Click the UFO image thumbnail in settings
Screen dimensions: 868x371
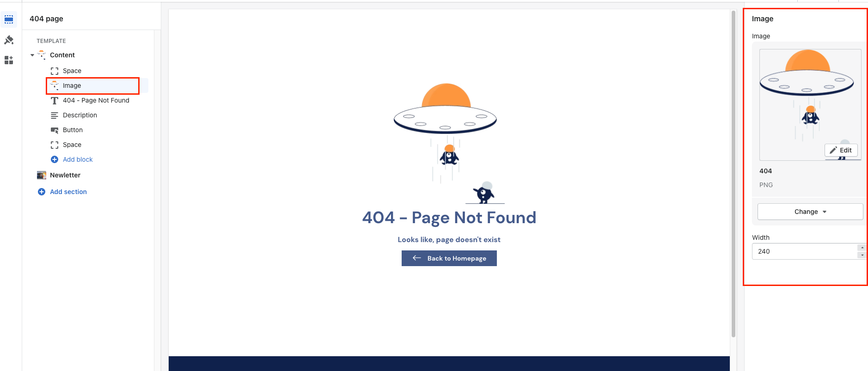pos(810,105)
